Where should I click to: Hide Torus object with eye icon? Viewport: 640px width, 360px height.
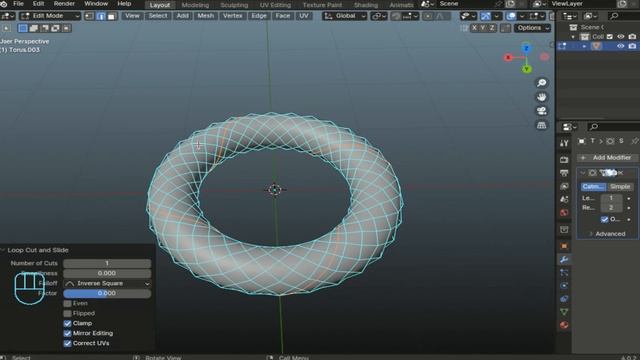[621, 46]
